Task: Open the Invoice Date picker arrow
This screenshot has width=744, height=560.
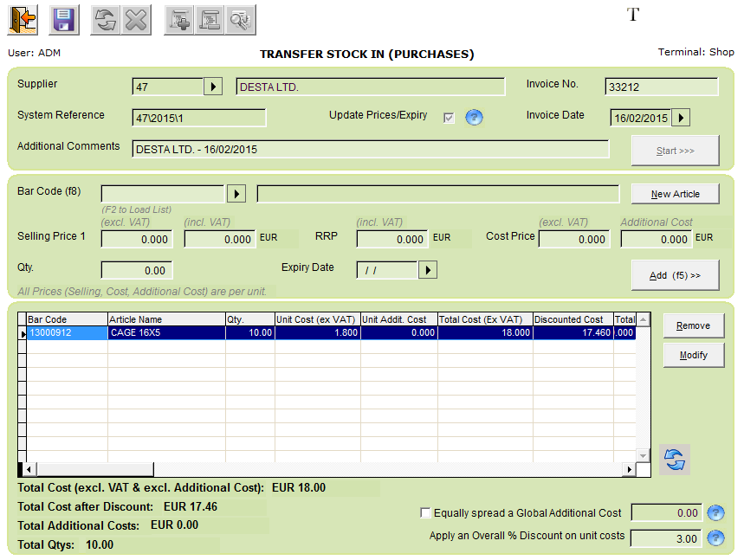Action: [x=681, y=118]
